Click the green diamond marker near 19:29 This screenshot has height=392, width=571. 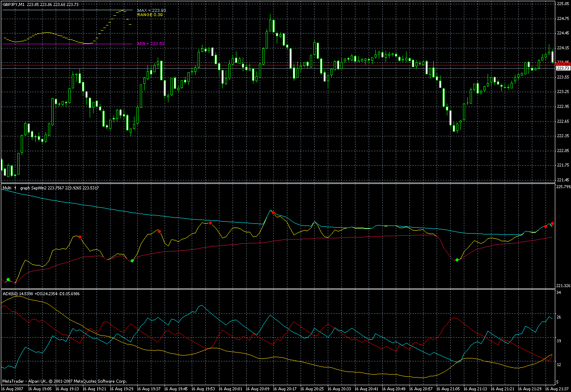tap(132, 260)
